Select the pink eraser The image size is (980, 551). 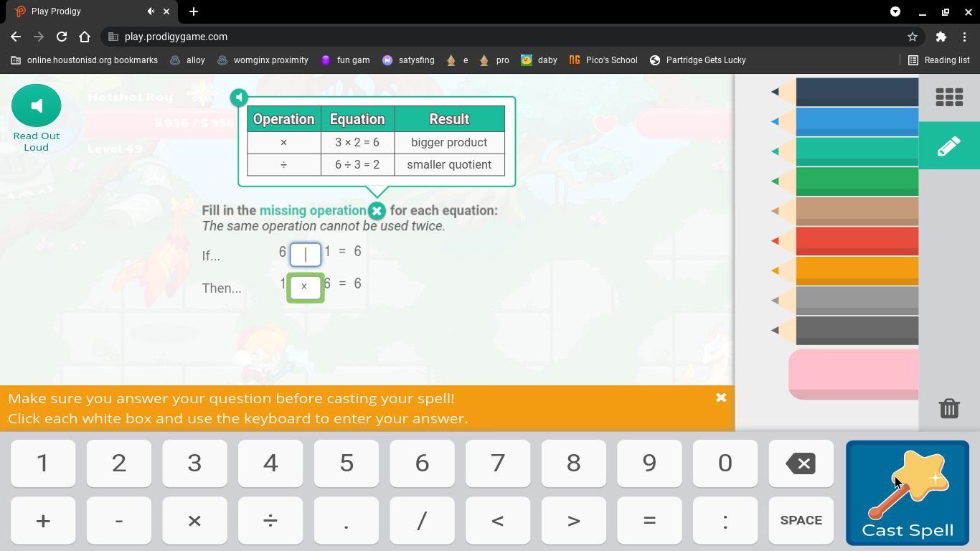point(854,374)
